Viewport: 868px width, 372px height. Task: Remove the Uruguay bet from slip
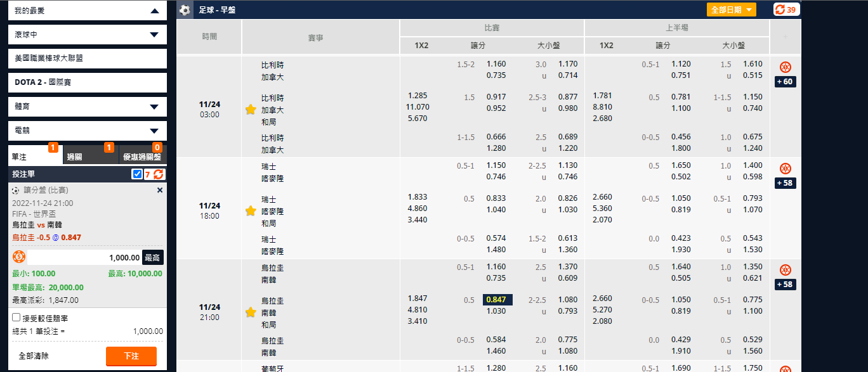[x=160, y=190]
